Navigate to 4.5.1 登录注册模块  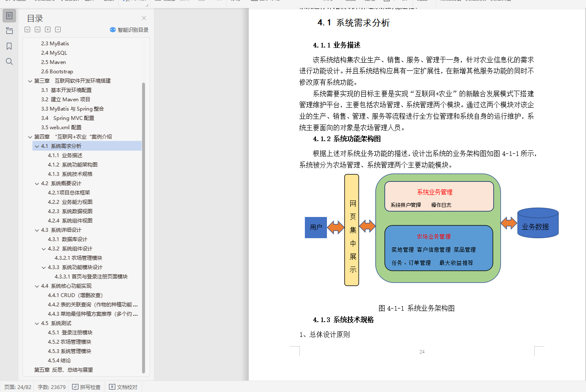pos(70,333)
